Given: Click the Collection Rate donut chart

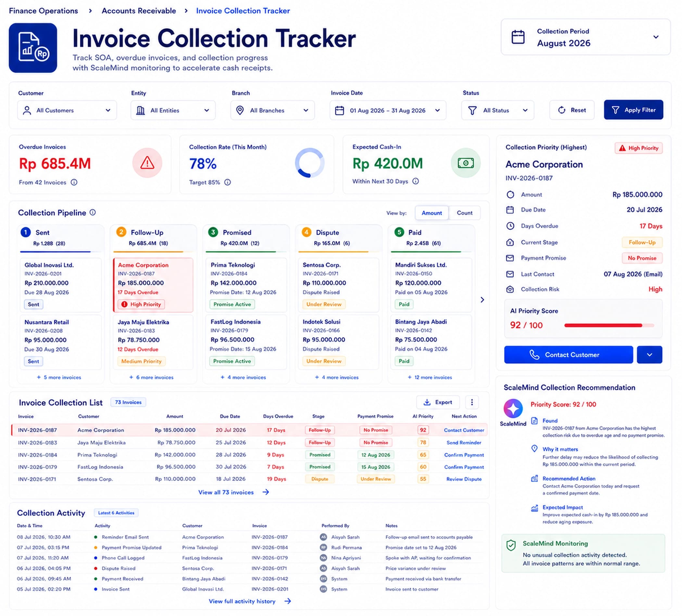Looking at the screenshot, I should pos(309,163).
